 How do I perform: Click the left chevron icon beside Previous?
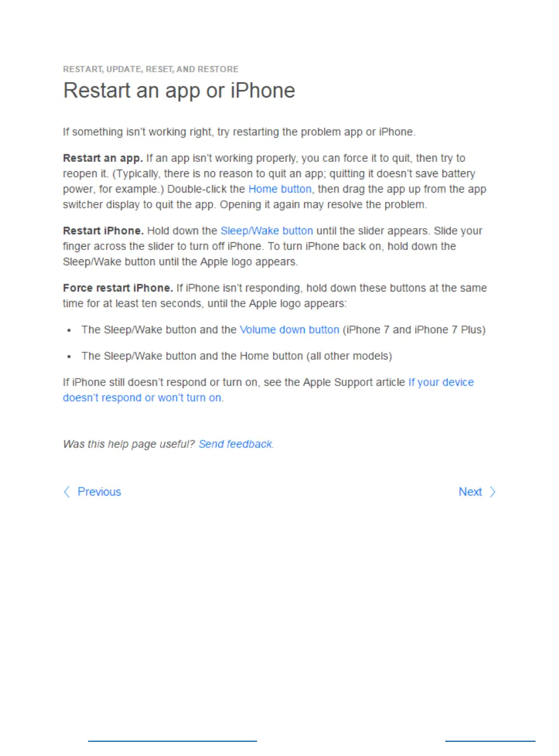pos(67,492)
